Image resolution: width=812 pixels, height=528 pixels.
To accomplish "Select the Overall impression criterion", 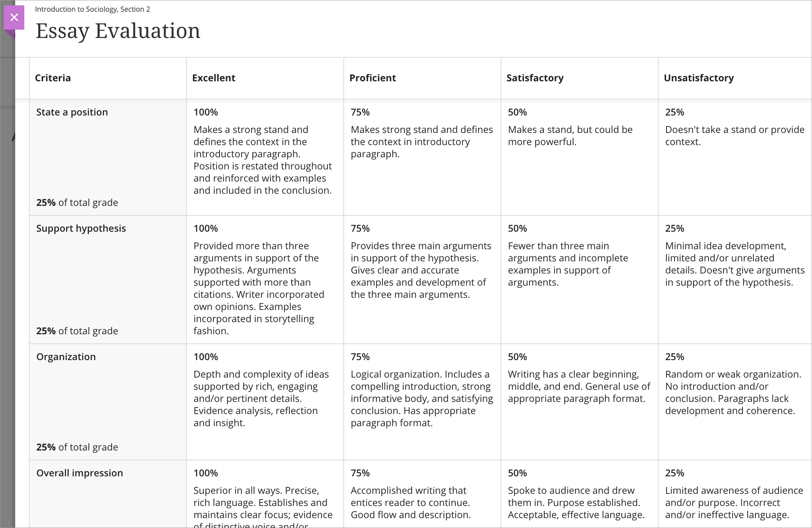I will point(79,473).
